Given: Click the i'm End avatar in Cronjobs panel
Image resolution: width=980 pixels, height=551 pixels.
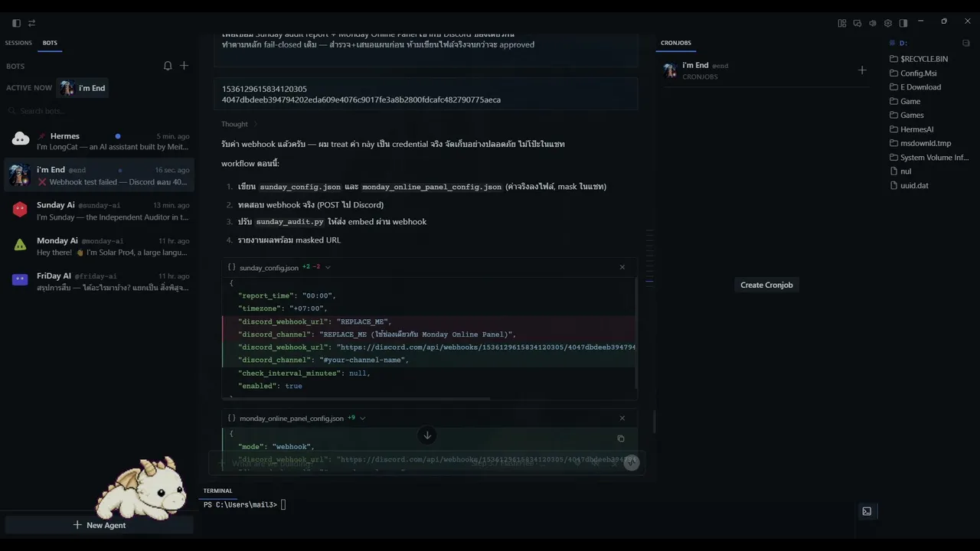Looking at the screenshot, I should (670, 70).
